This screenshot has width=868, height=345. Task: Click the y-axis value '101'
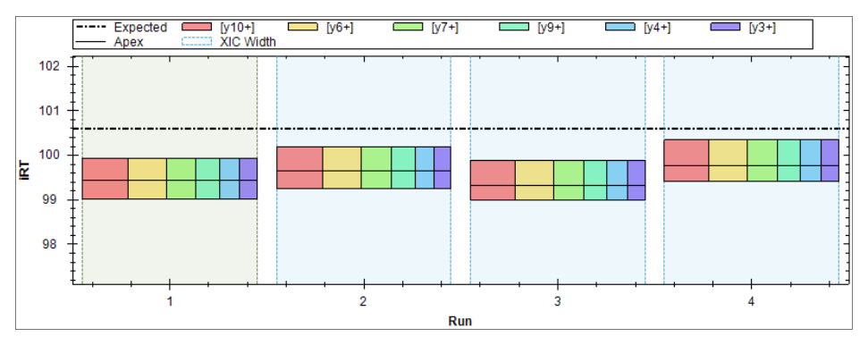[x=50, y=110]
